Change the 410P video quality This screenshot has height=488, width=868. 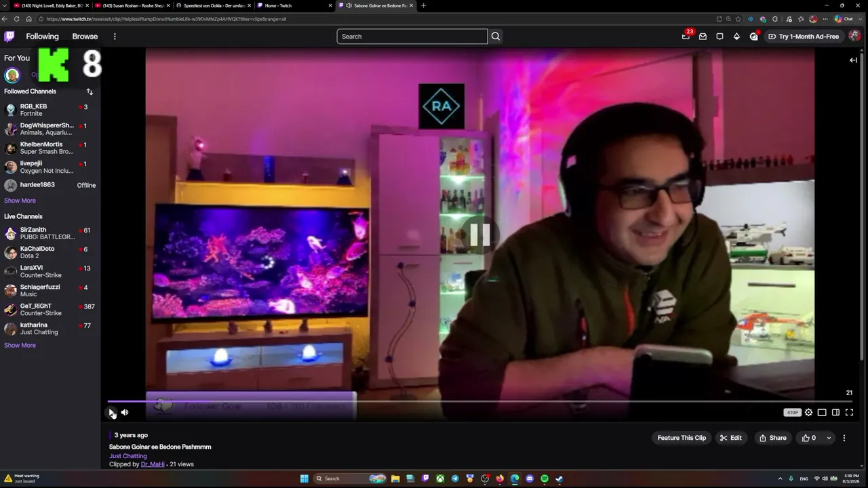[792, 412]
